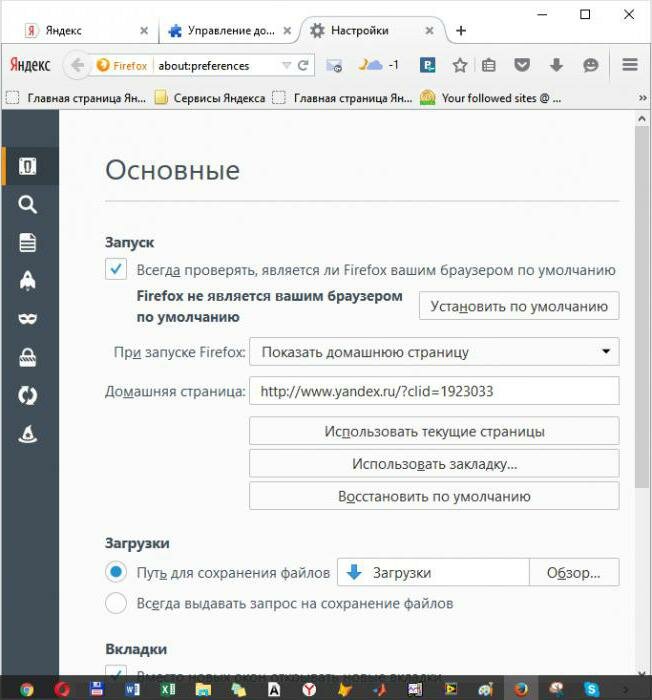Open Google Chrome from the taskbar

(26, 690)
